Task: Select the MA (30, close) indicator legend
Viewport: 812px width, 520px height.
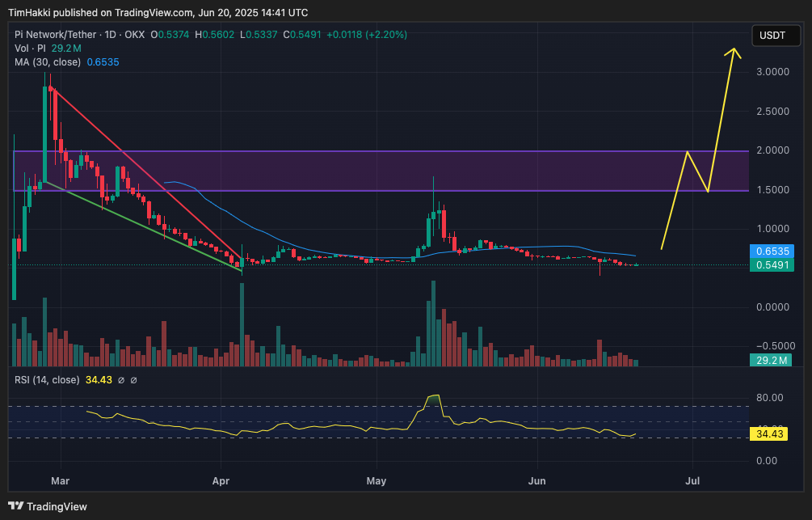Action: tap(48, 61)
